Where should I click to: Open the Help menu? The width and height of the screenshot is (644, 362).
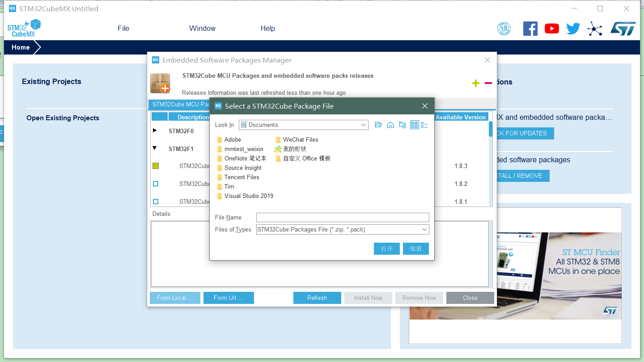[268, 29]
